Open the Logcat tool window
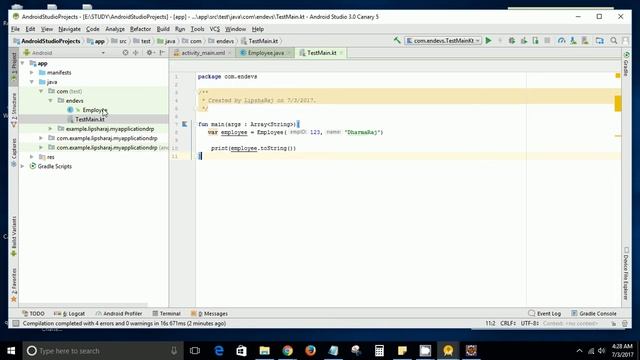The width and height of the screenshot is (640, 360). click(x=70, y=313)
